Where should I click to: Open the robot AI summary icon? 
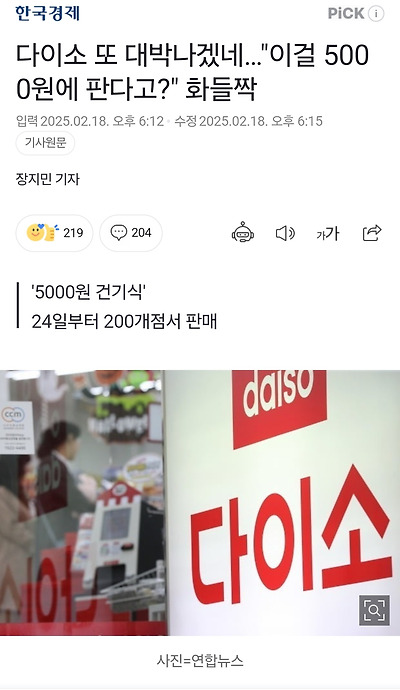pos(243,233)
